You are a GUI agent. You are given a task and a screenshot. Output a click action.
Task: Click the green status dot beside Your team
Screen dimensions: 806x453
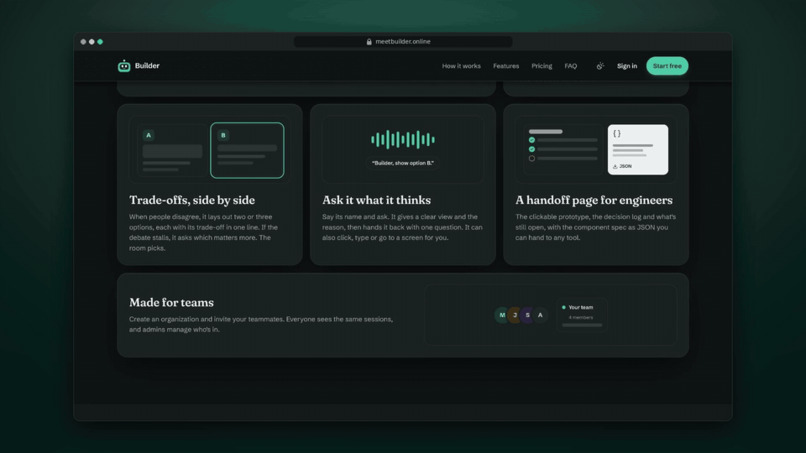pyautogui.click(x=563, y=307)
